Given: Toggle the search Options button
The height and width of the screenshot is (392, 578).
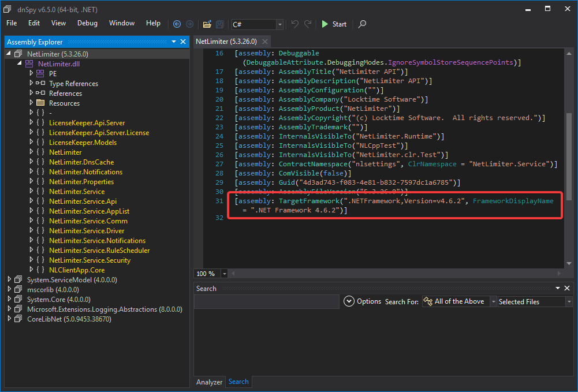Looking at the screenshot, I should click(x=363, y=301).
